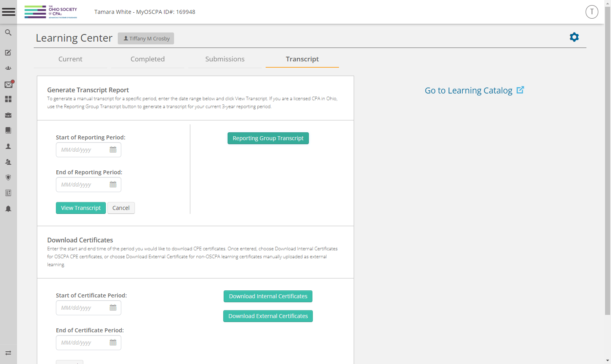Click the swap arrows sidebar icon
The height and width of the screenshot is (364, 611).
(8, 353)
